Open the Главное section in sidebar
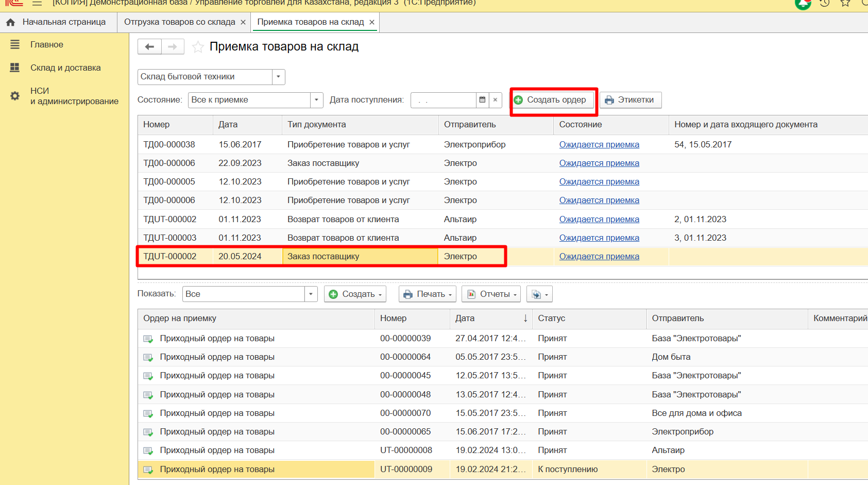Image resolution: width=868 pixels, height=485 pixels. [x=46, y=45]
